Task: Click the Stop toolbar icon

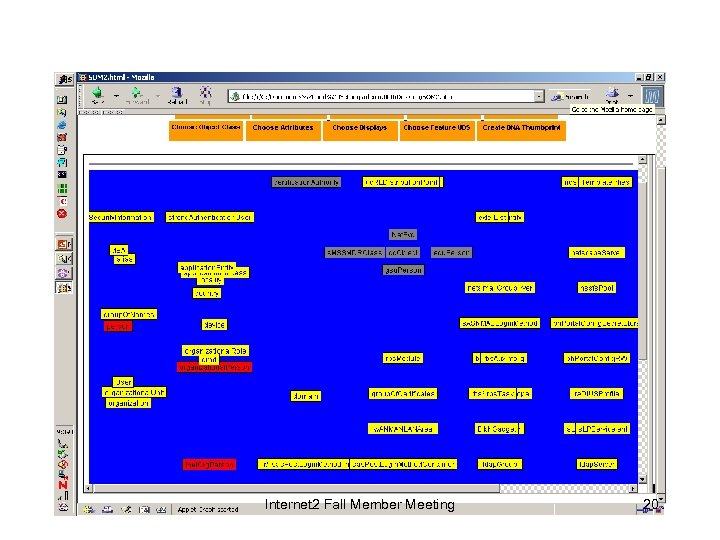Action: [205, 94]
